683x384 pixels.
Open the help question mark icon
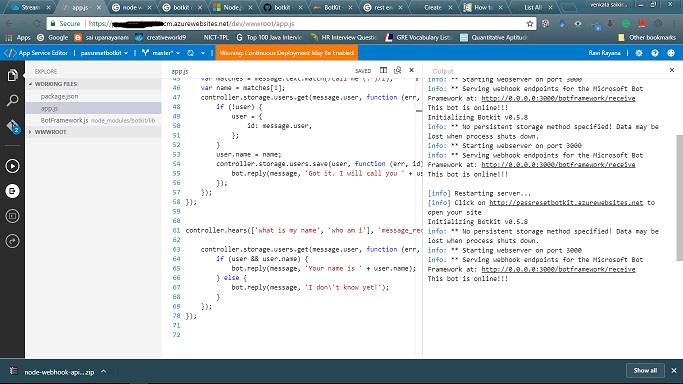coord(655,53)
